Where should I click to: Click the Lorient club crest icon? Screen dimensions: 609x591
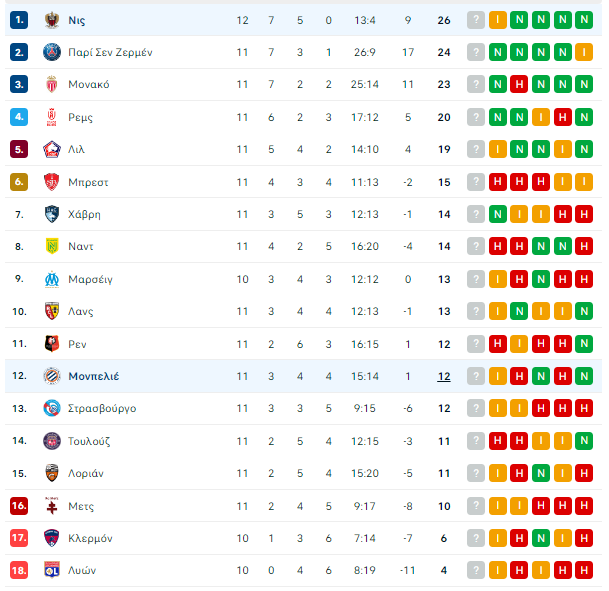click(x=52, y=473)
